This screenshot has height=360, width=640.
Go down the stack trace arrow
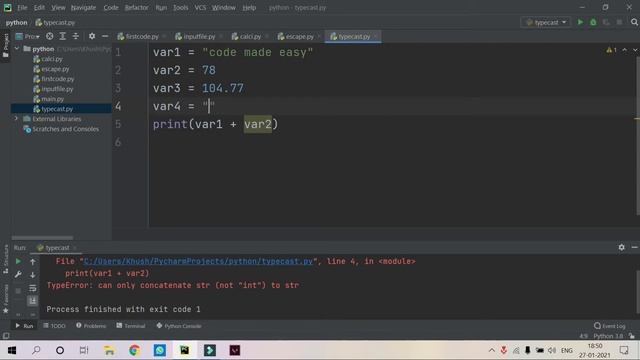33,275
